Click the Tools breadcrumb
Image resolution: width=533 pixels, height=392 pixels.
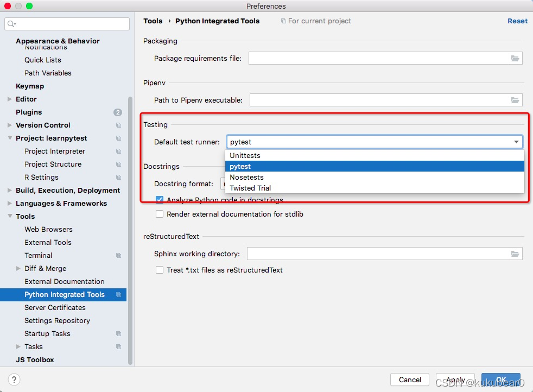point(153,21)
